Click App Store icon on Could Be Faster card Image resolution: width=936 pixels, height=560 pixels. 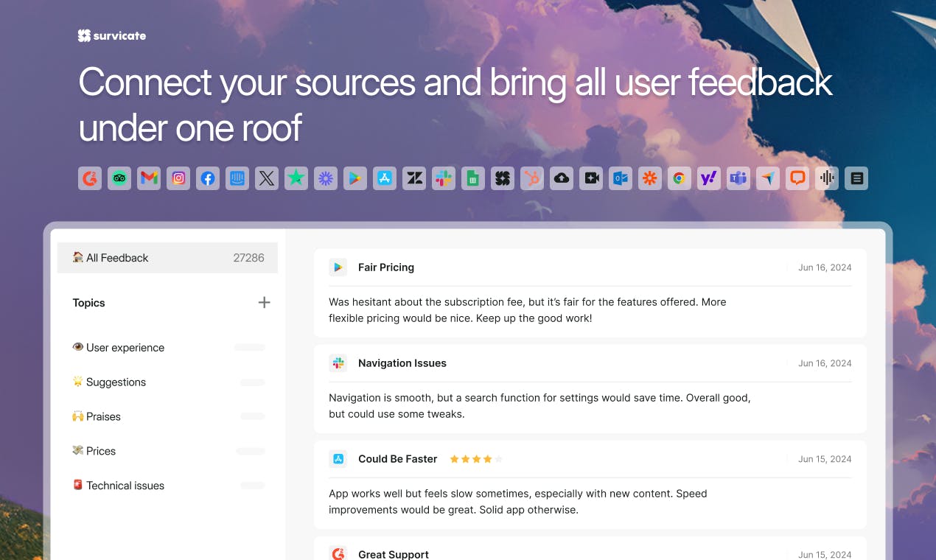pyautogui.click(x=338, y=459)
